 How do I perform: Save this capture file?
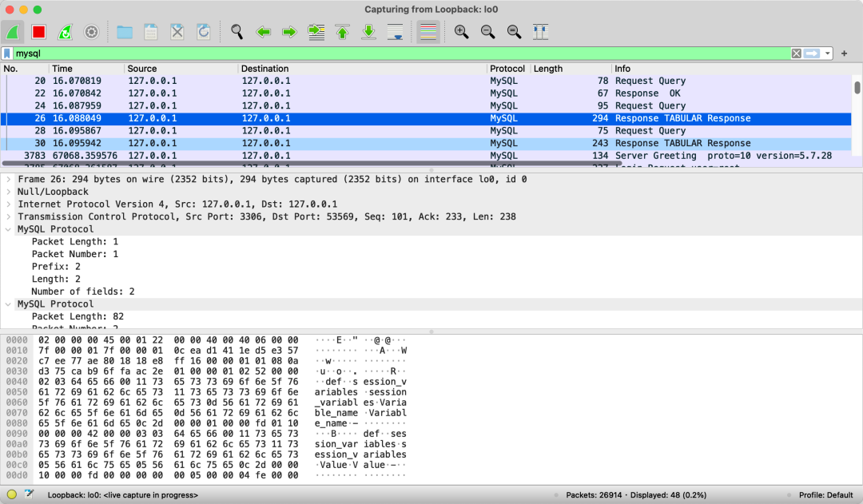(x=151, y=32)
